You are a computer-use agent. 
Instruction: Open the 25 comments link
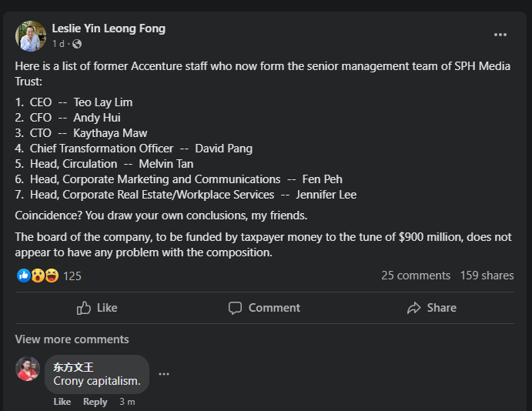point(416,276)
